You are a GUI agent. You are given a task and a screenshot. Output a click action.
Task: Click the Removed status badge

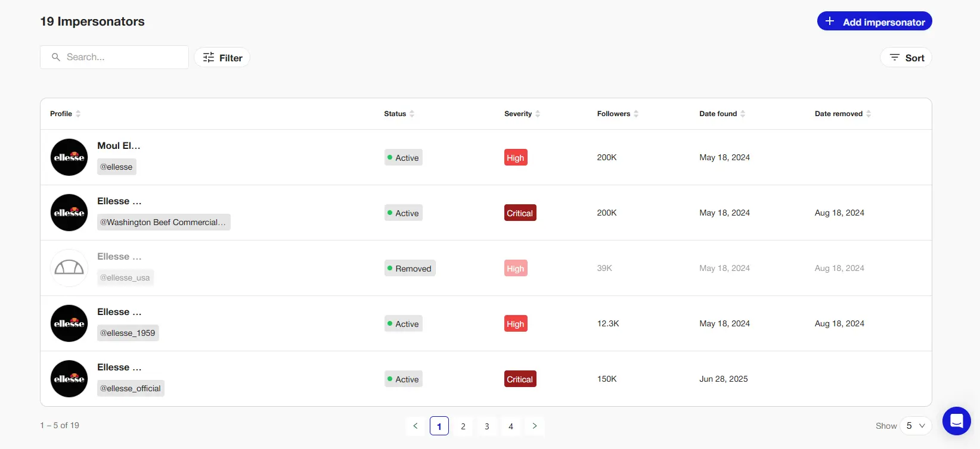point(410,269)
